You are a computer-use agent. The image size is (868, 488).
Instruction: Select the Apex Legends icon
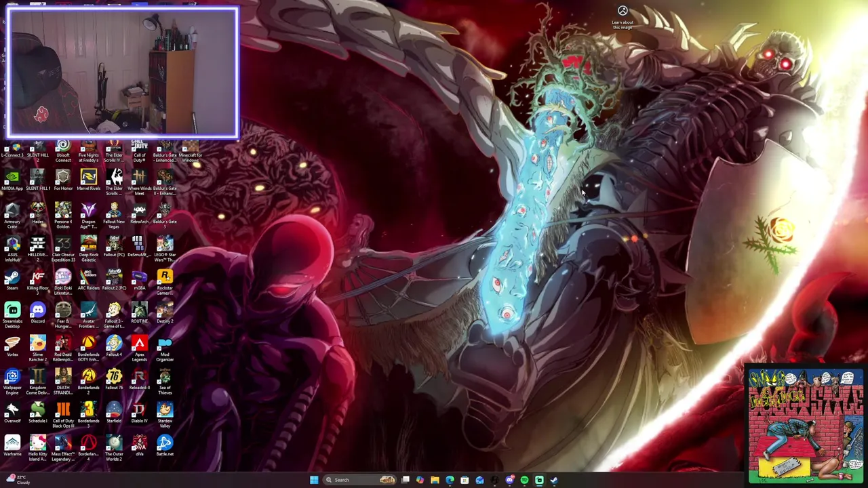(139, 349)
